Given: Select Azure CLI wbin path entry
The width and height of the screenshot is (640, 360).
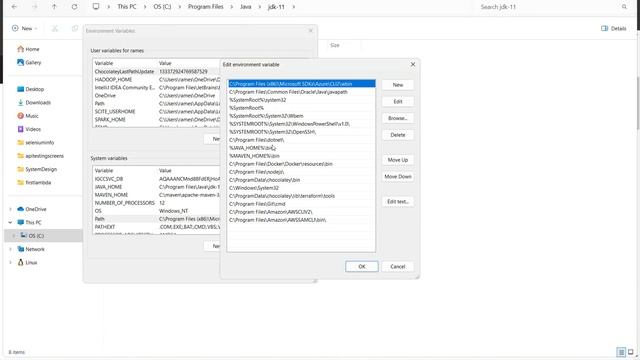Looking at the screenshot, I should [301, 84].
